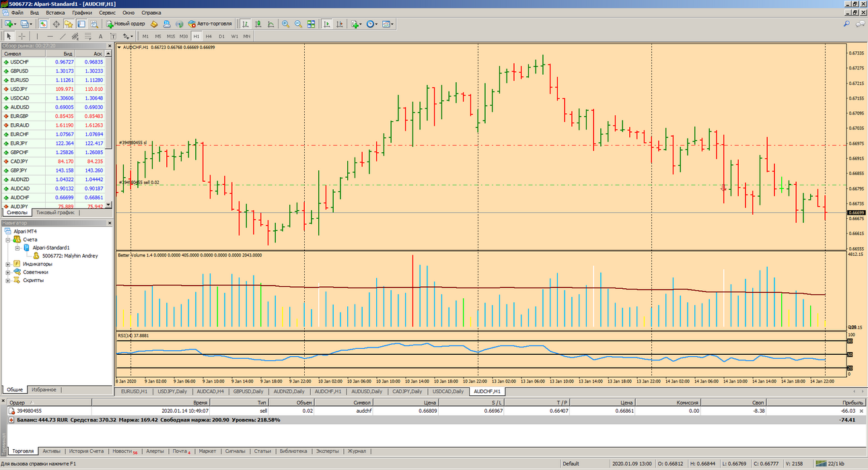
Task: Switch timeframe to H4
Action: click(x=209, y=36)
